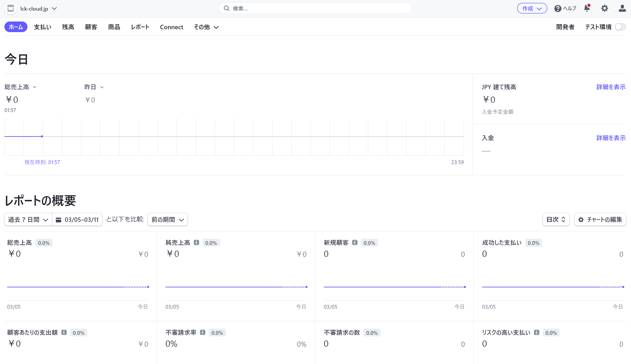
Task: Expand the lck-cloud.jp account switcher
Action: point(39,8)
